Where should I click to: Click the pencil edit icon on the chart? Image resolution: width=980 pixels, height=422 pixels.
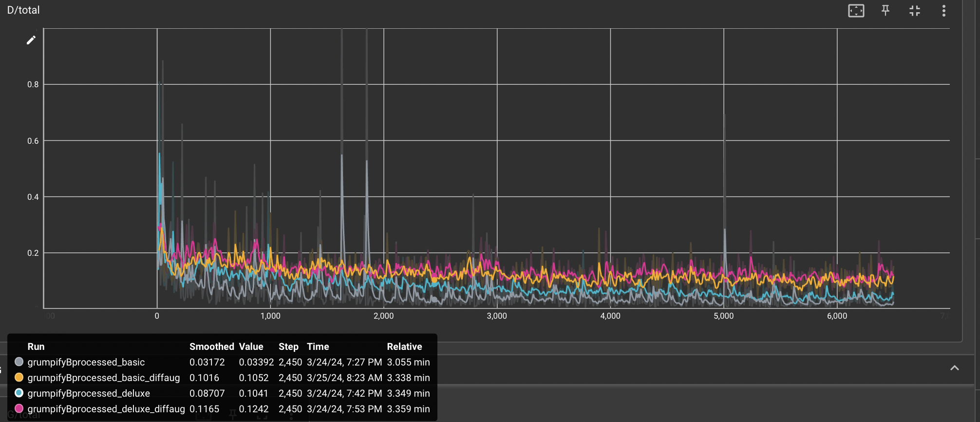pos(31,40)
